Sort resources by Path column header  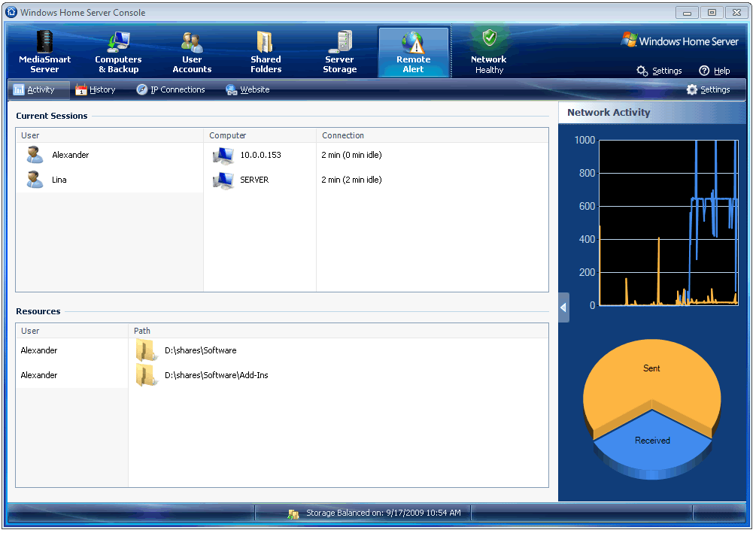click(339, 331)
